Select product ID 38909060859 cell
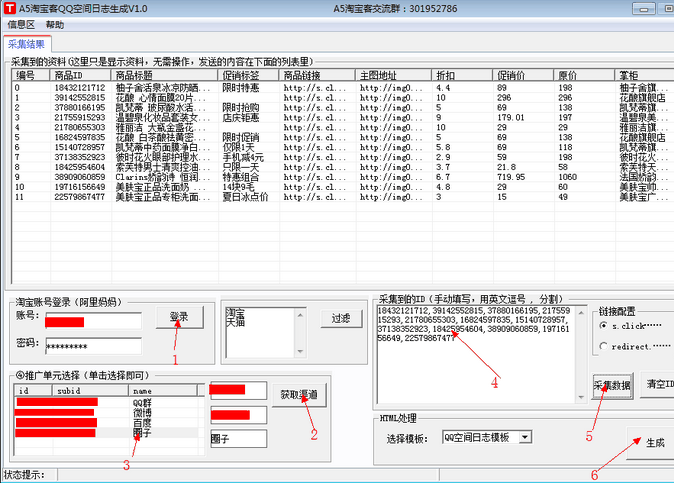Image resolution: width=674 pixels, height=483 pixels. coord(80,177)
